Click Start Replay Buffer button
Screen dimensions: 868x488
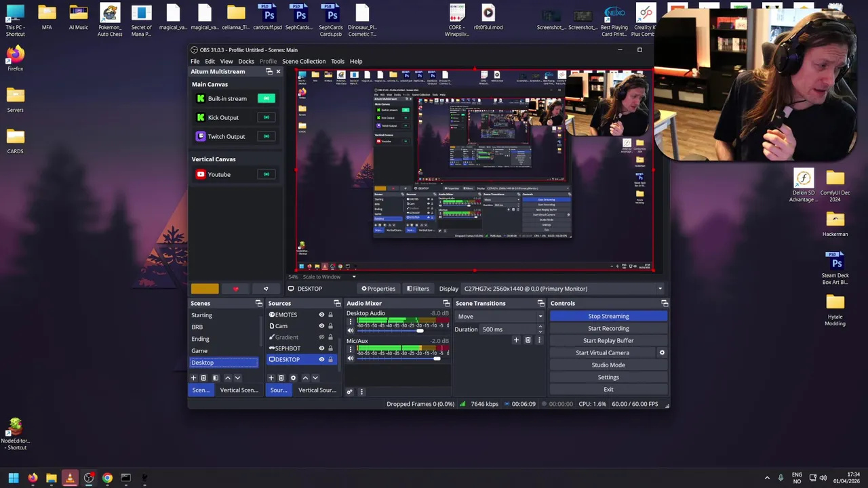coord(608,340)
